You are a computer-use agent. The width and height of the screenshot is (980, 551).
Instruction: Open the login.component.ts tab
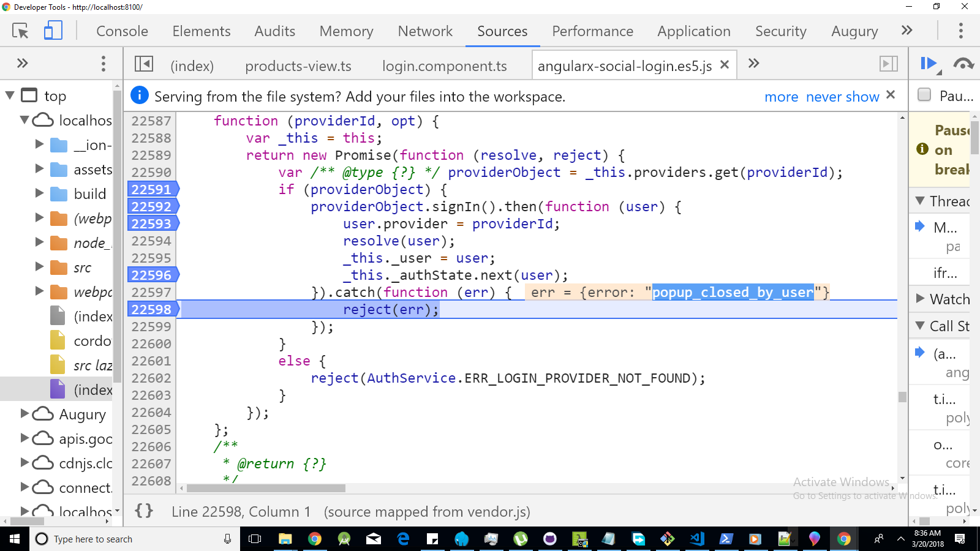[444, 65]
